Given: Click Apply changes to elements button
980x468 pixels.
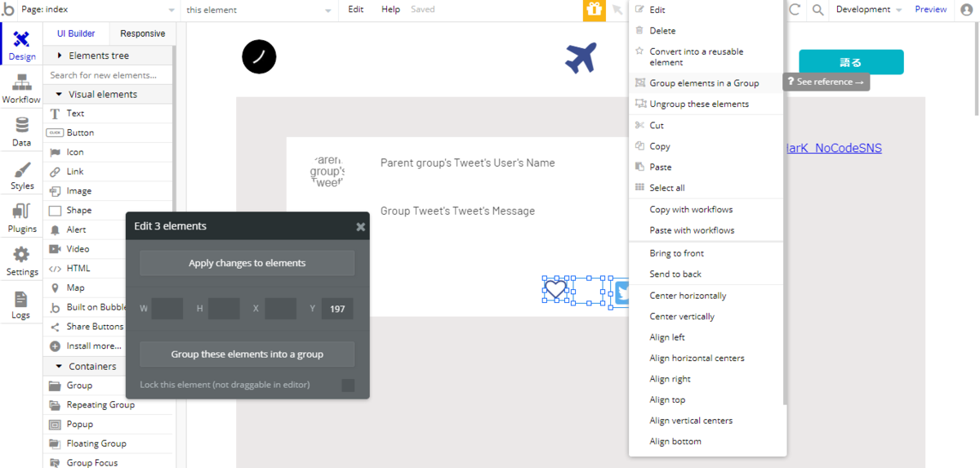Looking at the screenshot, I should click(x=247, y=263).
